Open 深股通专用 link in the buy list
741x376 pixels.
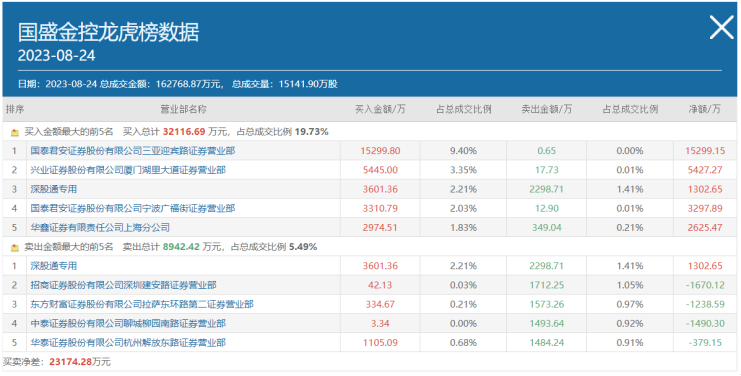point(53,189)
